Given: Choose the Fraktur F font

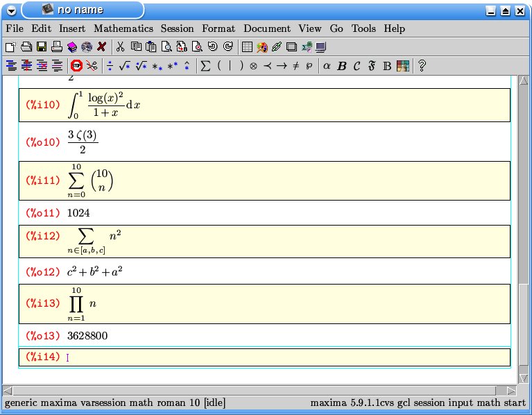Looking at the screenshot, I should 372,66.
